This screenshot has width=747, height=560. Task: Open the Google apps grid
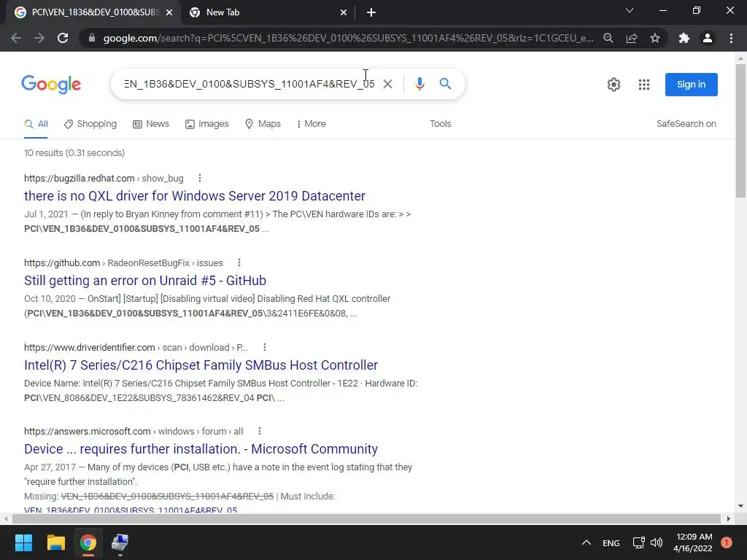(x=644, y=85)
